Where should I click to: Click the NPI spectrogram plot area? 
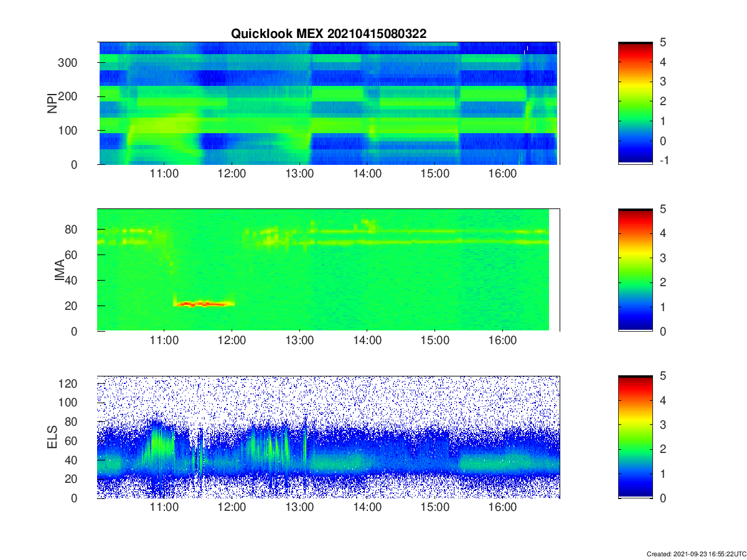(329, 103)
